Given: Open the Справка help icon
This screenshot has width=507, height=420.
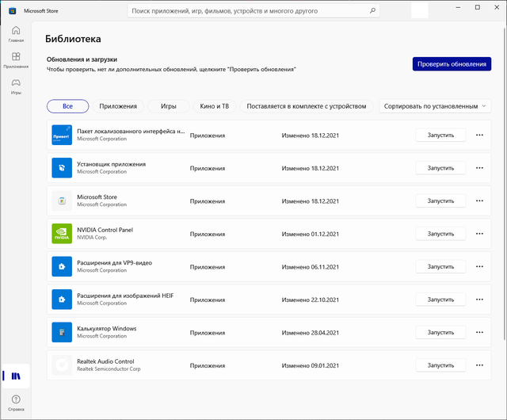Looking at the screenshot, I should pos(16,403).
